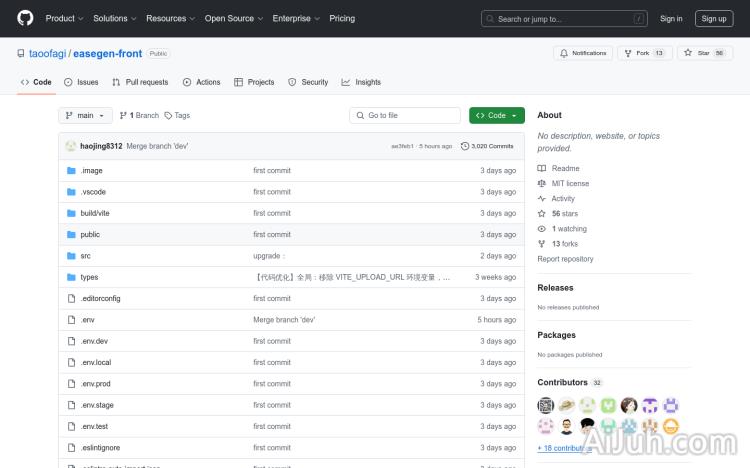Expand the Product menu in header

(64, 18)
